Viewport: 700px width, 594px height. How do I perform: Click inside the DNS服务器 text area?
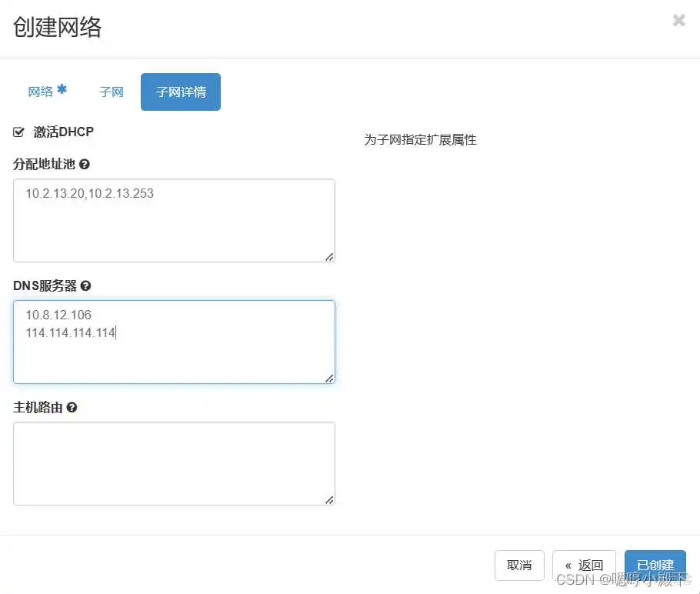173,341
